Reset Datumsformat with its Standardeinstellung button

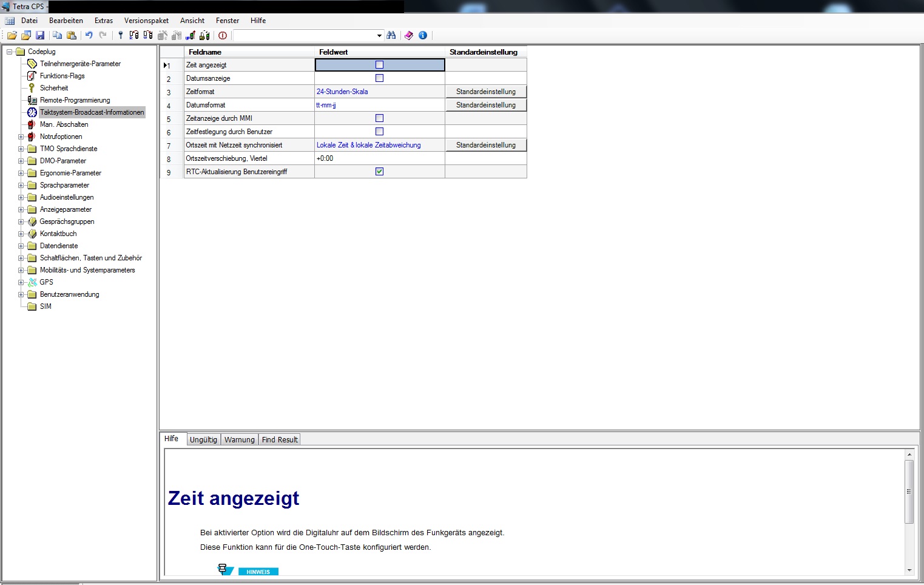485,105
